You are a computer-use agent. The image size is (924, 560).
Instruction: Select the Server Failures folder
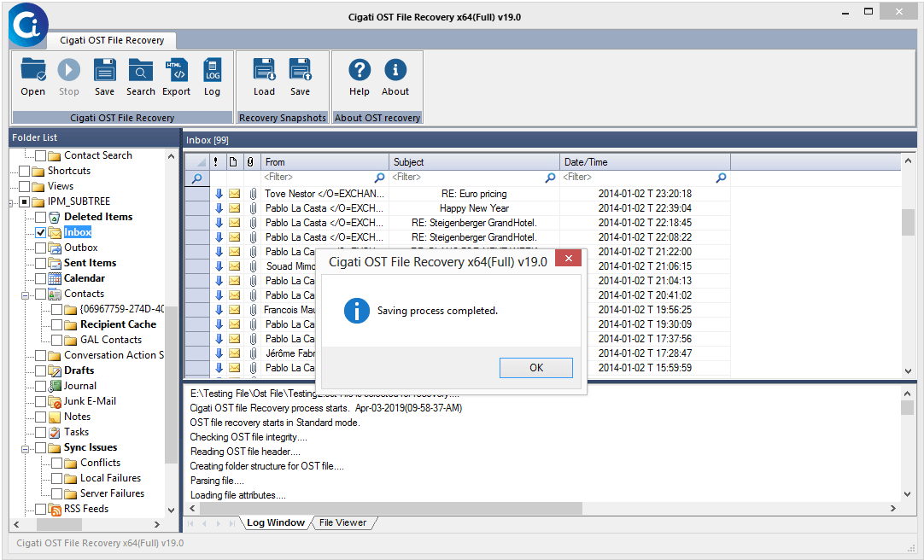tap(112, 493)
